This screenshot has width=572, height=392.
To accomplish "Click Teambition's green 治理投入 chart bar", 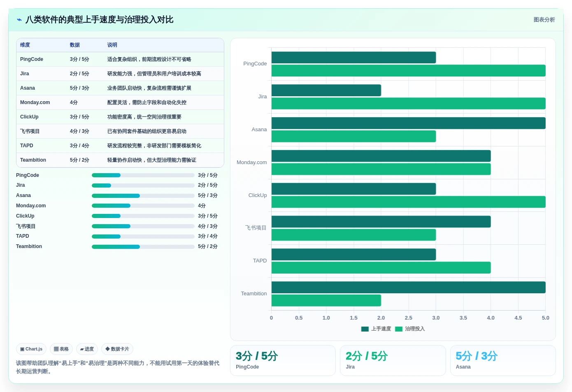I will pos(326,301).
